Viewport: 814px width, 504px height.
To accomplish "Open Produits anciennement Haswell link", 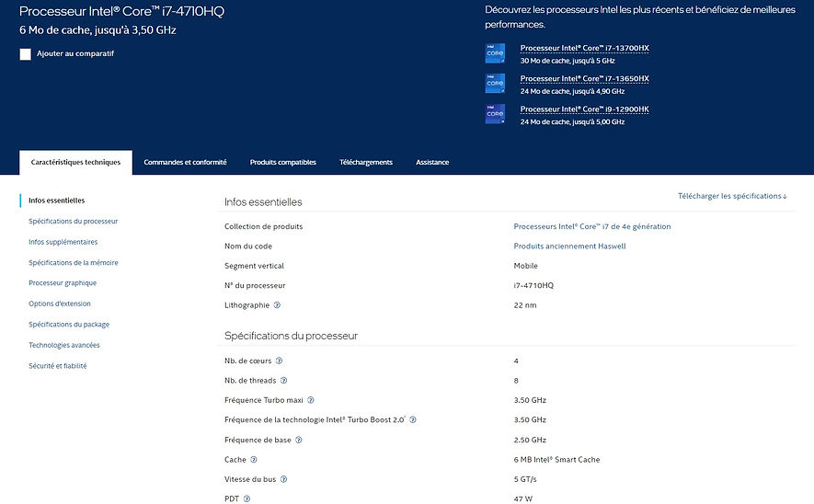I will tap(569, 246).
